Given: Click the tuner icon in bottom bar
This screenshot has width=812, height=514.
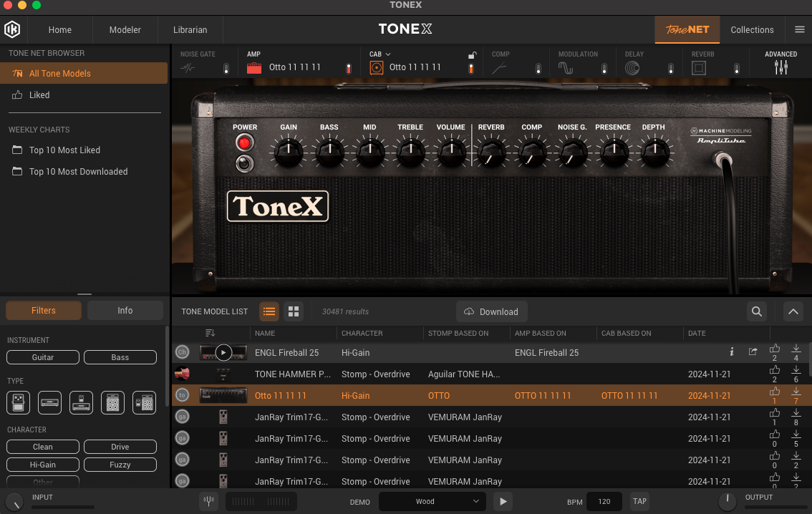Looking at the screenshot, I should [x=208, y=501].
